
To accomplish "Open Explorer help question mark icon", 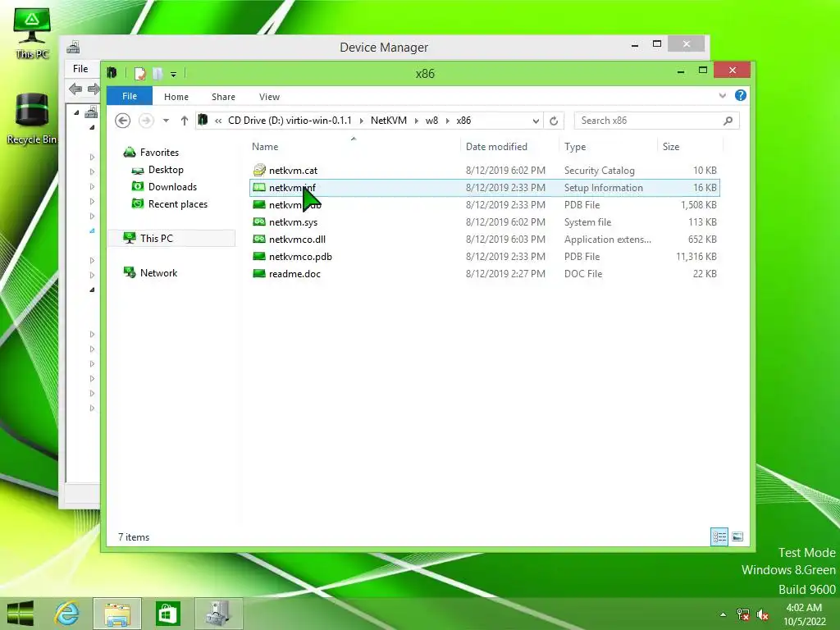I will click(741, 95).
